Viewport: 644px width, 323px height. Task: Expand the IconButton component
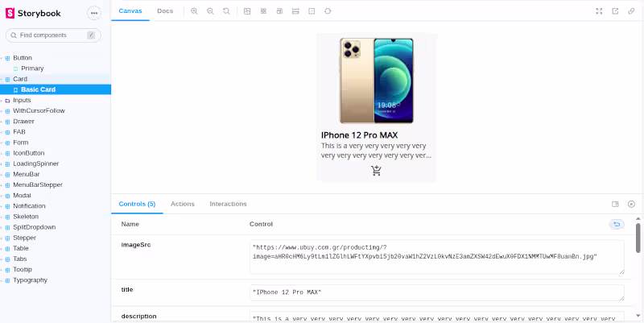(x=28, y=153)
